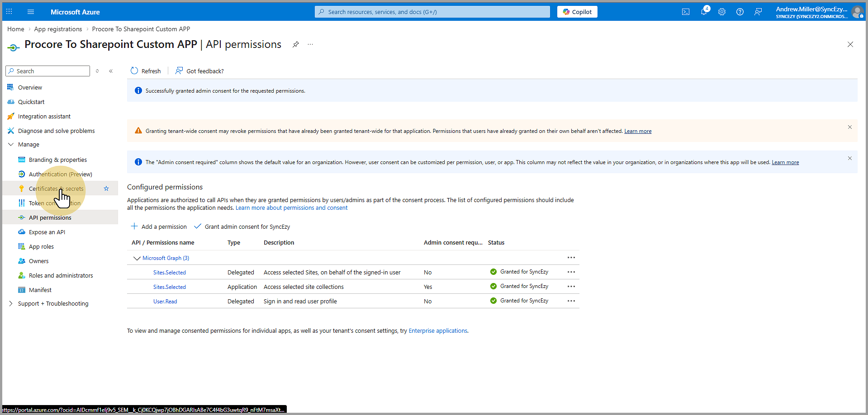This screenshot has height=415, width=868.
Task: Open portal settings gear icon
Action: [x=722, y=12]
